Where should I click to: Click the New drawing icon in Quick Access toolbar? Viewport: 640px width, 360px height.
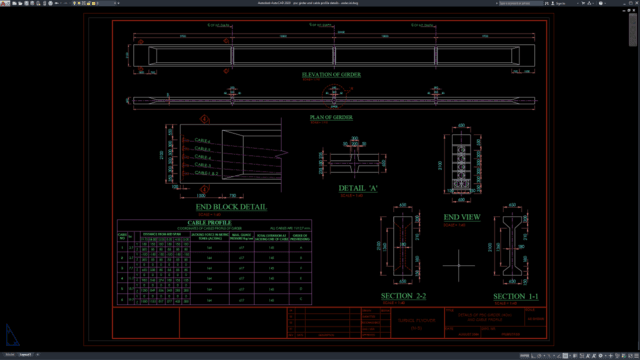coord(14,3)
